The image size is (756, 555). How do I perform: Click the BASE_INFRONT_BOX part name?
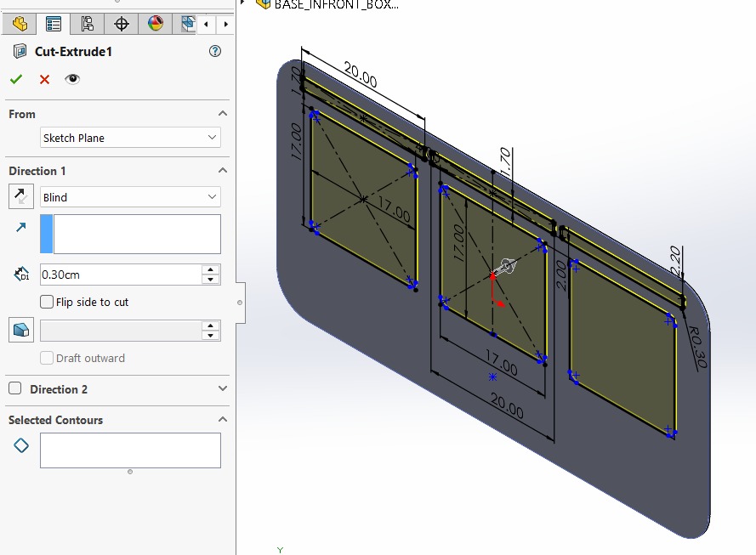(337, 5)
